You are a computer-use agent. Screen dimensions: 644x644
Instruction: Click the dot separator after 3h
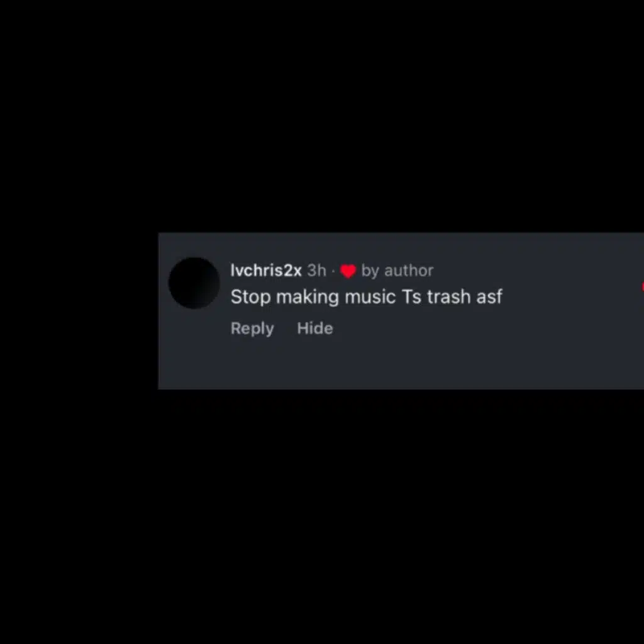333,271
